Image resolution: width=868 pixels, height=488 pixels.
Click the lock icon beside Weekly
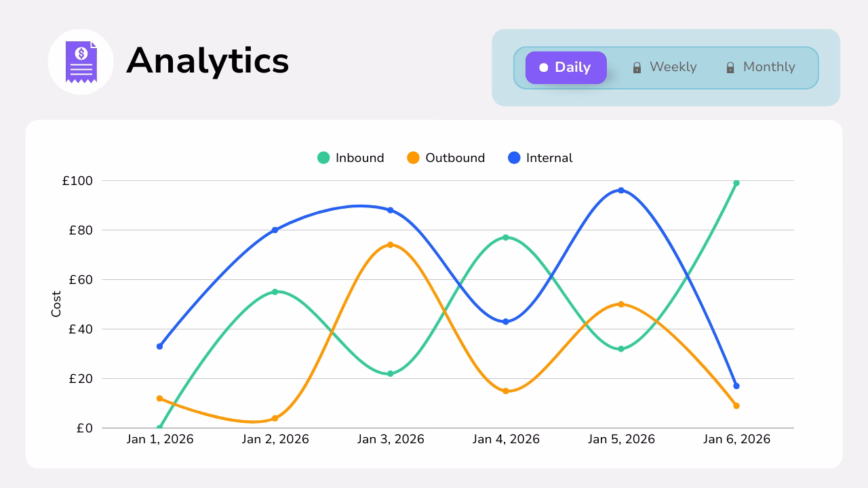pyautogui.click(x=636, y=67)
